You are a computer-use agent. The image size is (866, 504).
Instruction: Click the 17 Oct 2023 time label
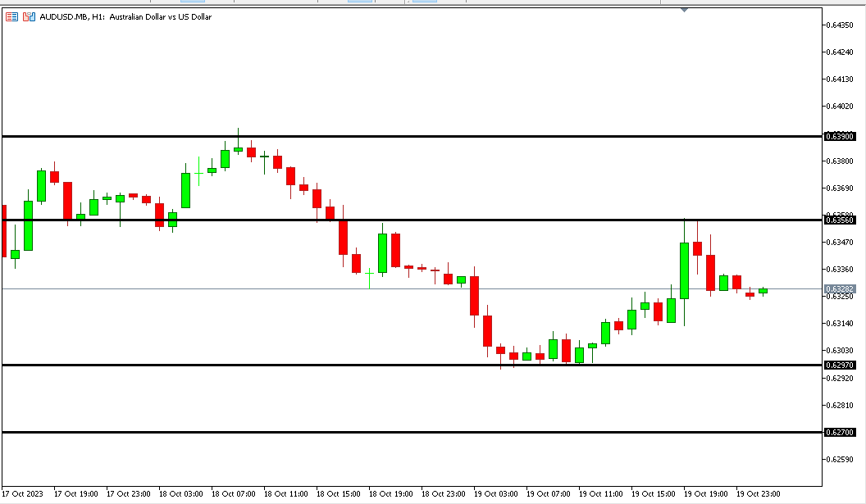click(22, 493)
